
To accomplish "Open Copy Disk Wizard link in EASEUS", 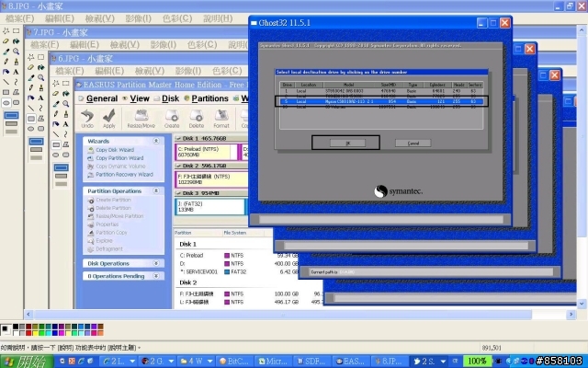I will [x=115, y=150].
